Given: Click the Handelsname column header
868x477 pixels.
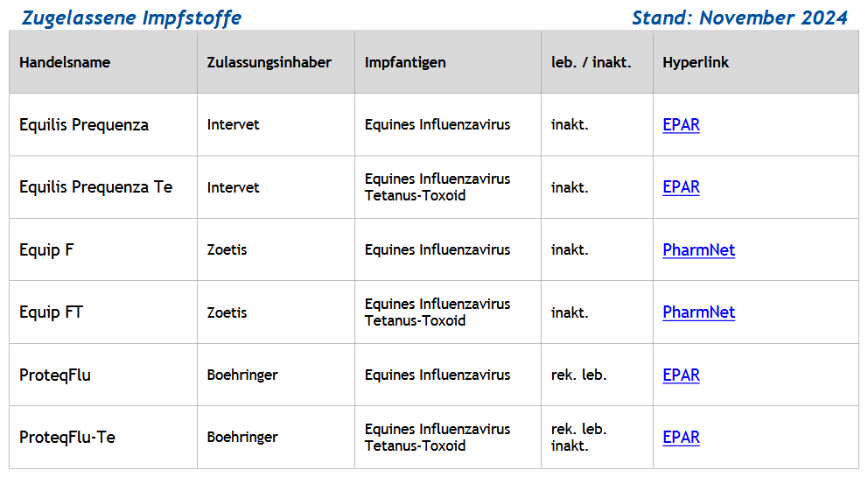Looking at the screenshot, I should (65, 63).
